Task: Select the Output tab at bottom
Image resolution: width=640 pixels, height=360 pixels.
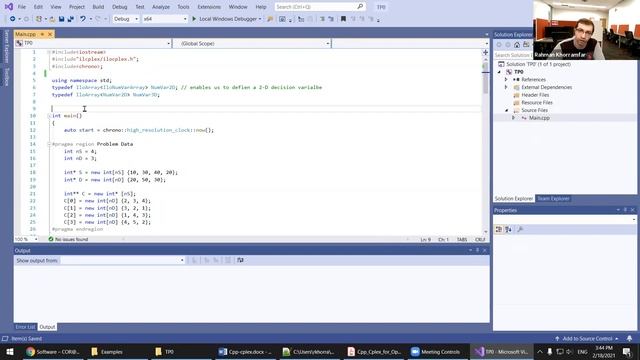Action: 47,327
